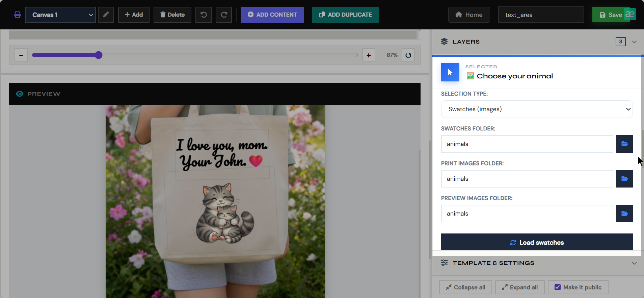Redo the last action

(x=224, y=15)
